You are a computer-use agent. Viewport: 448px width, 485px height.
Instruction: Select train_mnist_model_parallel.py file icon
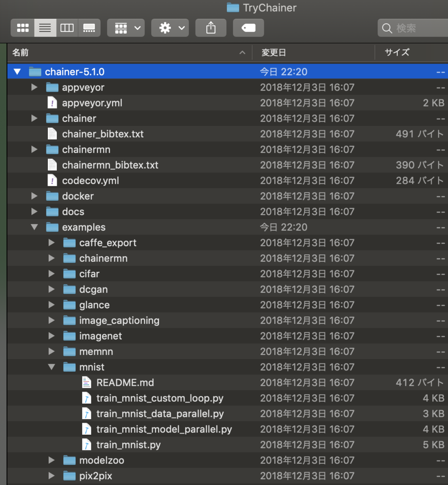(87, 429)
